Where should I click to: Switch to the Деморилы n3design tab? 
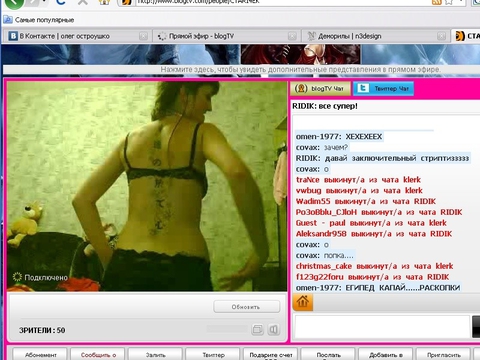[375, 36]
